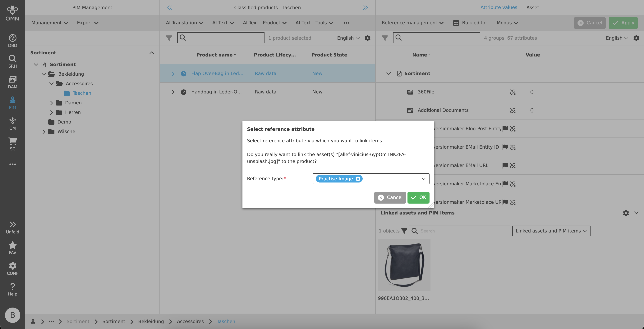Open the DAM module in sidebar
Screen dimensions: 644x329
click(x=12, y=82)
